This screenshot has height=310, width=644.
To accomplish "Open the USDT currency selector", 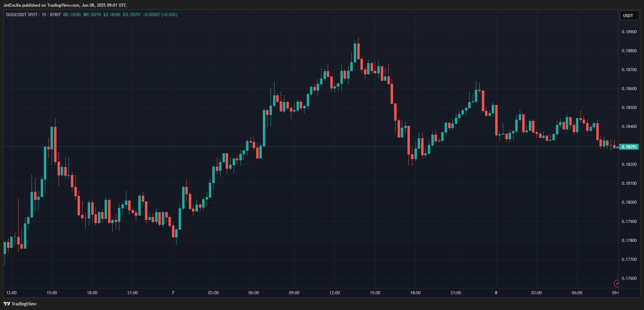I will (x=628, y=15).
